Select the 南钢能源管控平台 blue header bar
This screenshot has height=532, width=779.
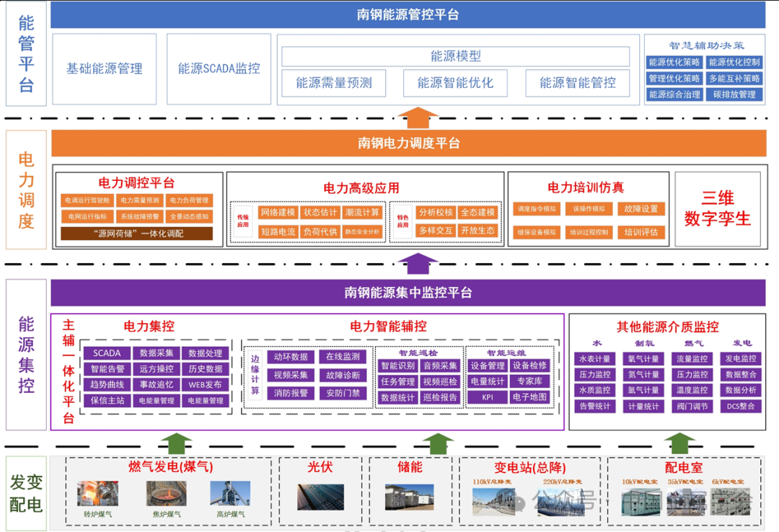[x=408, y=14]
